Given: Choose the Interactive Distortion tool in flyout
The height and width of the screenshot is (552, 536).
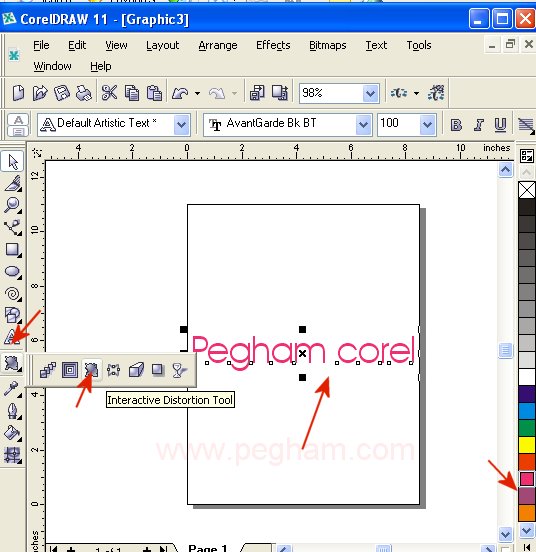Looking at the screenshot, I should pos(92,370).
